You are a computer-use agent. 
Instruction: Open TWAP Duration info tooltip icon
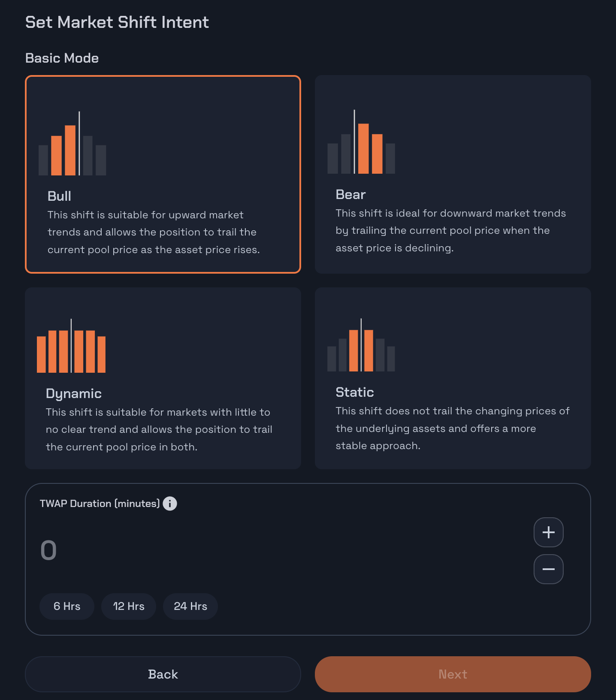pos(170,504)
